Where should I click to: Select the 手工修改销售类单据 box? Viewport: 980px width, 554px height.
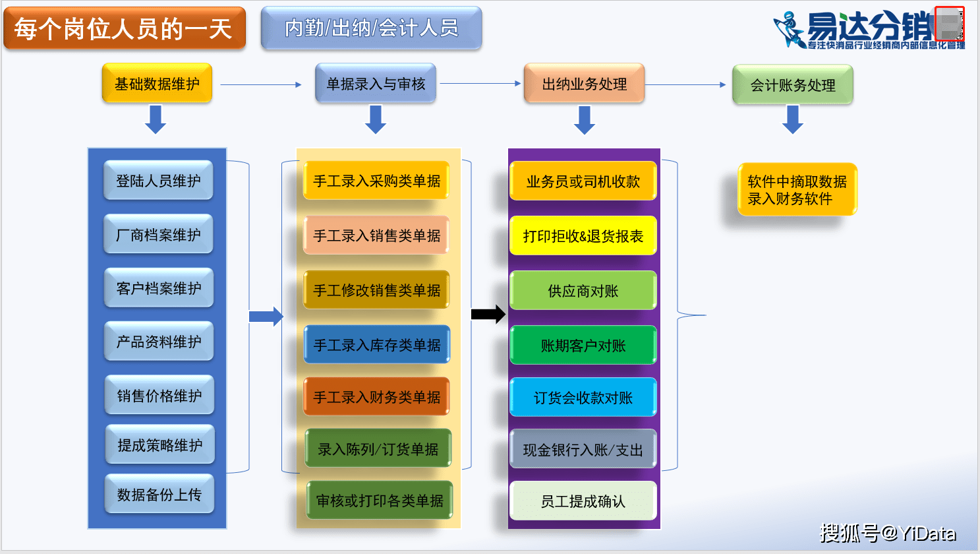click(x=376, y=290)
